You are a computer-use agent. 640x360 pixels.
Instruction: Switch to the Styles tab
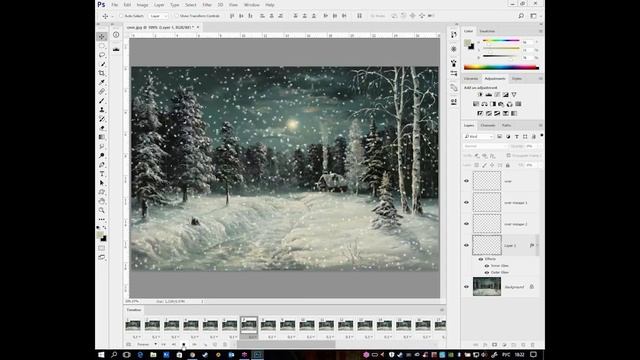pyautogui.click(x=517, y=78)
